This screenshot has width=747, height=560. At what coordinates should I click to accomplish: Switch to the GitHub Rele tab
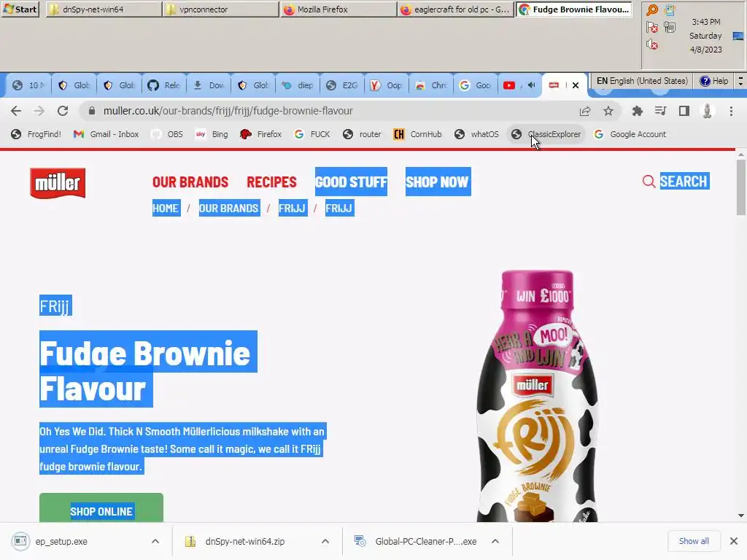point(163,85)
